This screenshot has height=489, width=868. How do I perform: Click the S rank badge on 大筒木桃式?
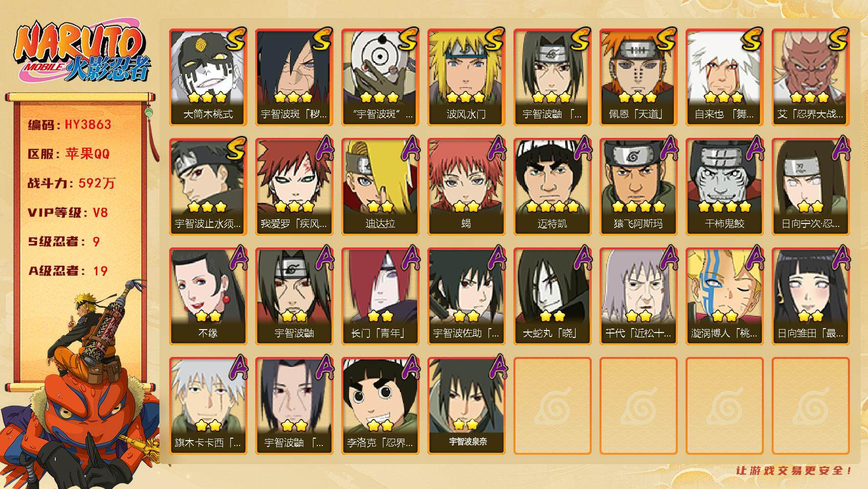click(234, 39)
